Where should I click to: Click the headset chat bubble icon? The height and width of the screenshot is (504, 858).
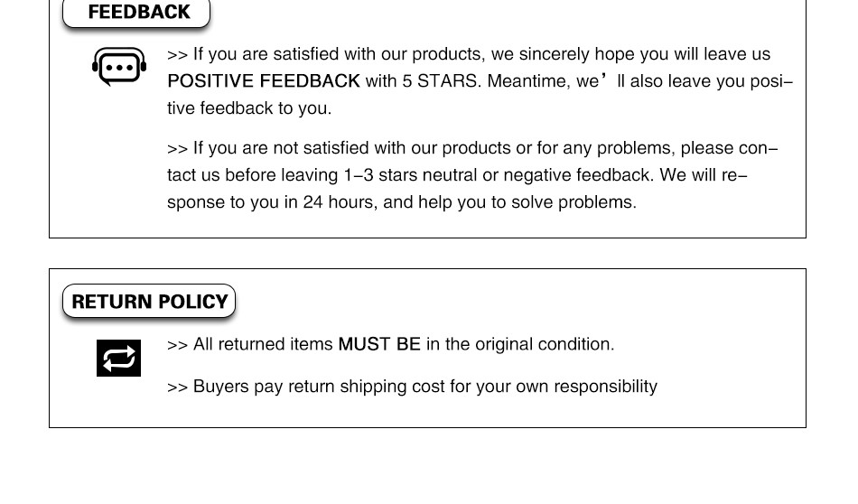pyautogui.click(x=119, y=67)
